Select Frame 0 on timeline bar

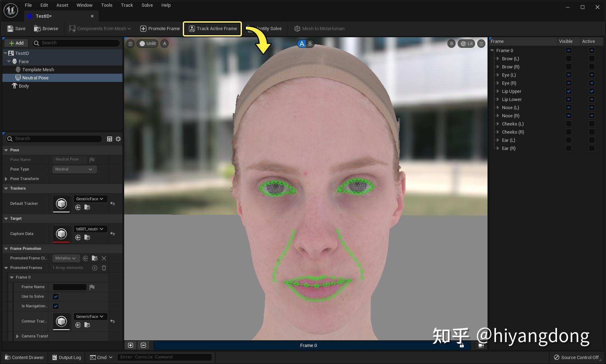[308, 345]
